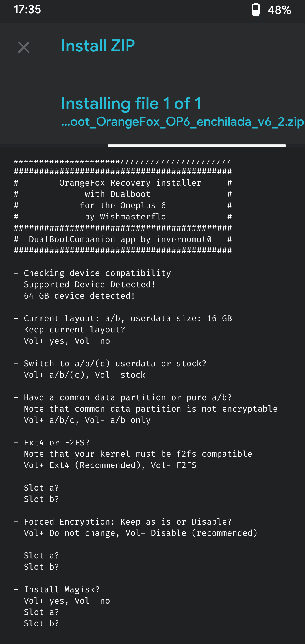Tap the Keep current layout prompt
The image size is (305, 644).
pos(74,330)
